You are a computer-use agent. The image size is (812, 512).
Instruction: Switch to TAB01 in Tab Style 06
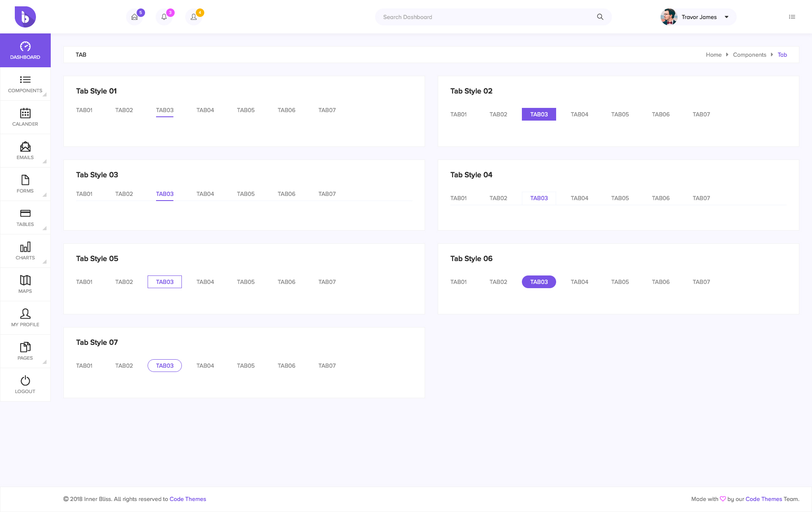[x=458, y=282]
